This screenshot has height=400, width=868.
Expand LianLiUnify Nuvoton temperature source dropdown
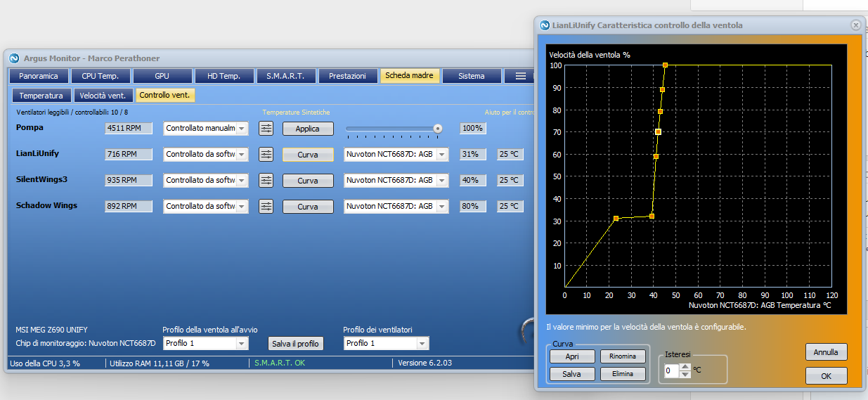click(442, 155)
